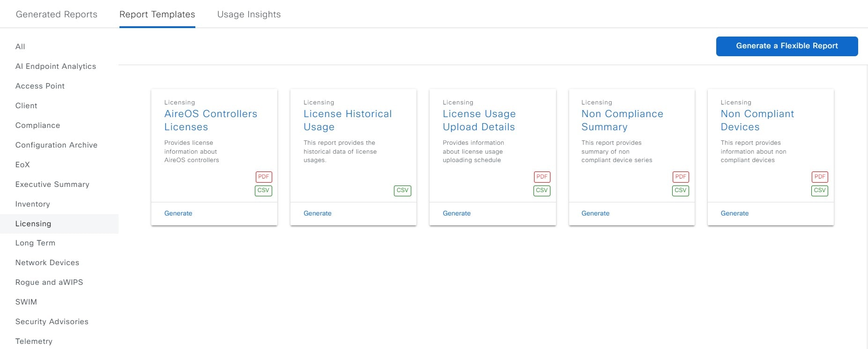Click PDF badge on AireOS Controllers Licenses card
This screenshot has height=349, width=868.
264,177
